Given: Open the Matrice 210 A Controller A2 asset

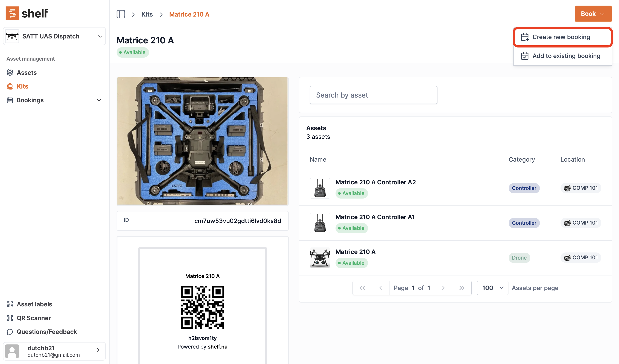Looking at the screenshot, I should [x=375, y=182].
